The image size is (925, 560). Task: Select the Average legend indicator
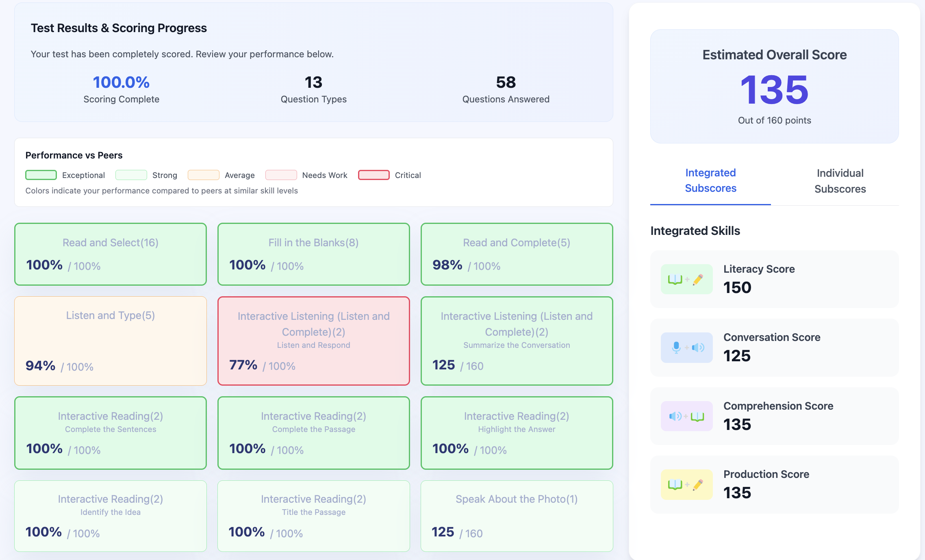click(x=203, y=175)
